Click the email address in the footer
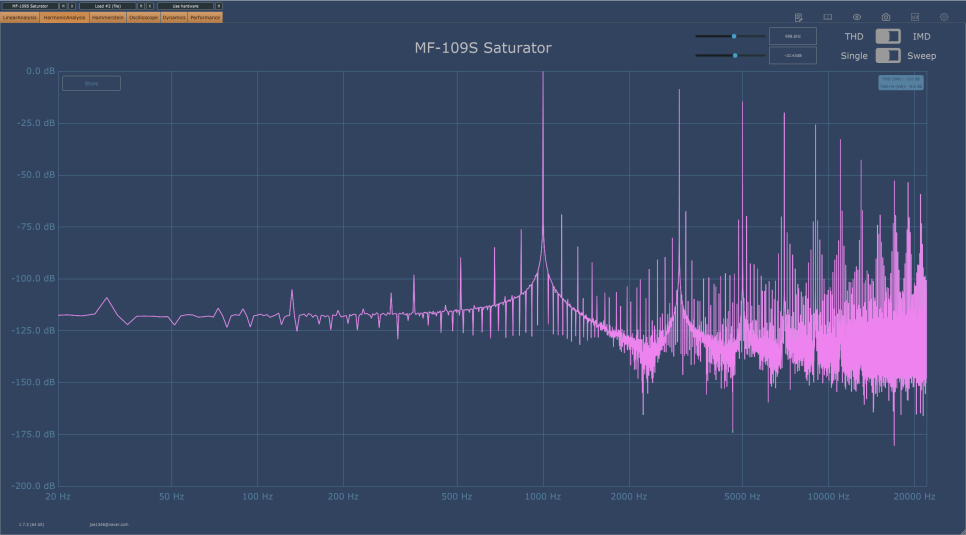Image resolution: width=966 pixels, height=535 pixels. pos(109,525)
